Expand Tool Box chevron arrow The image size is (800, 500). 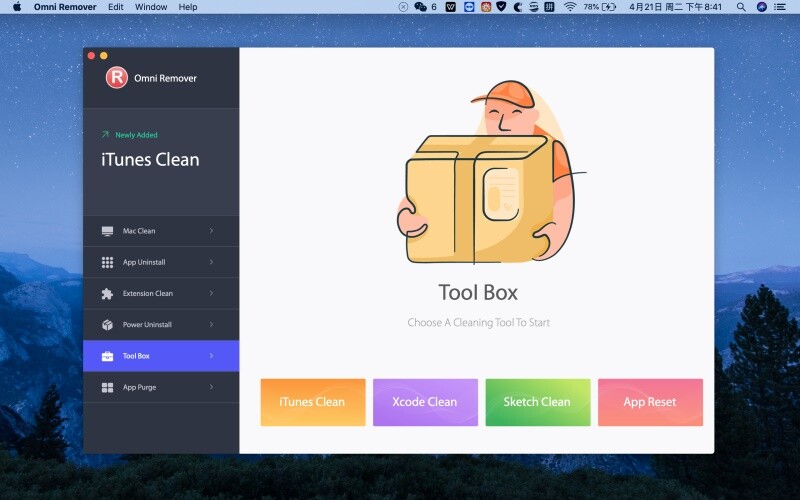point(211,356)
